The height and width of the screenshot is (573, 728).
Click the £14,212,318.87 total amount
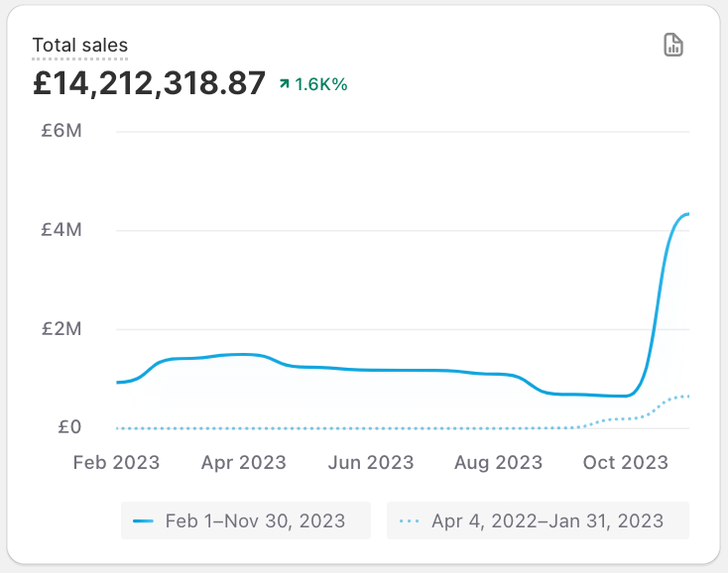click(x=149, y=82)
